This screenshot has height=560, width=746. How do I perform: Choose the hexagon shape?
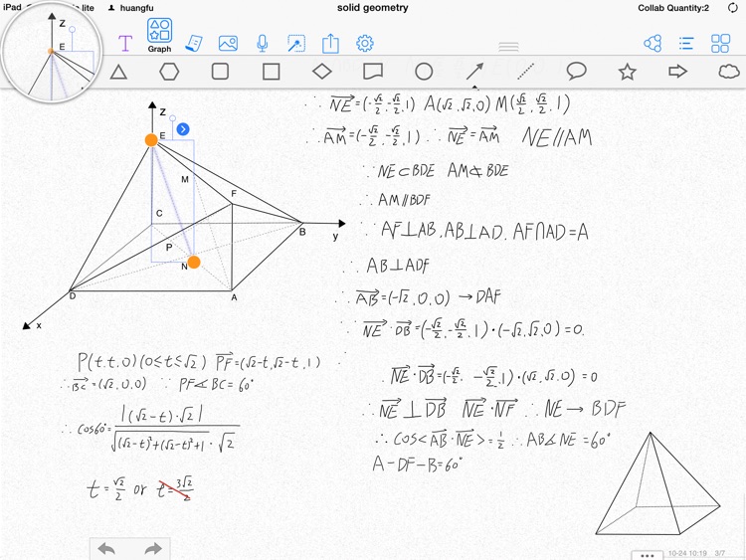click(x=169, y=72)
